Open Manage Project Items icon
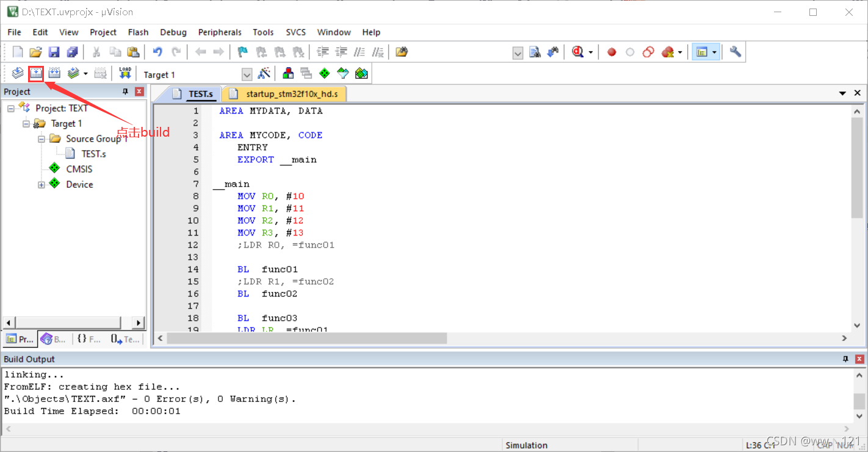868x452 pixels. (x=288, y=74)
